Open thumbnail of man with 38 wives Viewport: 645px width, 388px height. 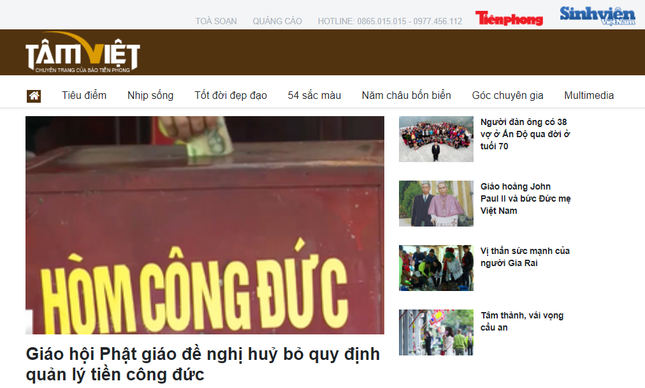(x=436, y=139)
